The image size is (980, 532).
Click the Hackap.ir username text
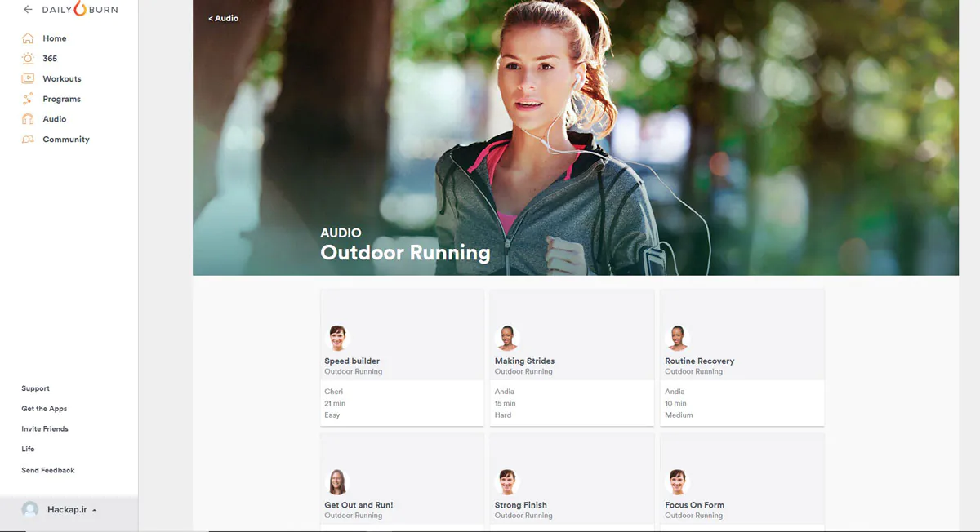(67, 510)
